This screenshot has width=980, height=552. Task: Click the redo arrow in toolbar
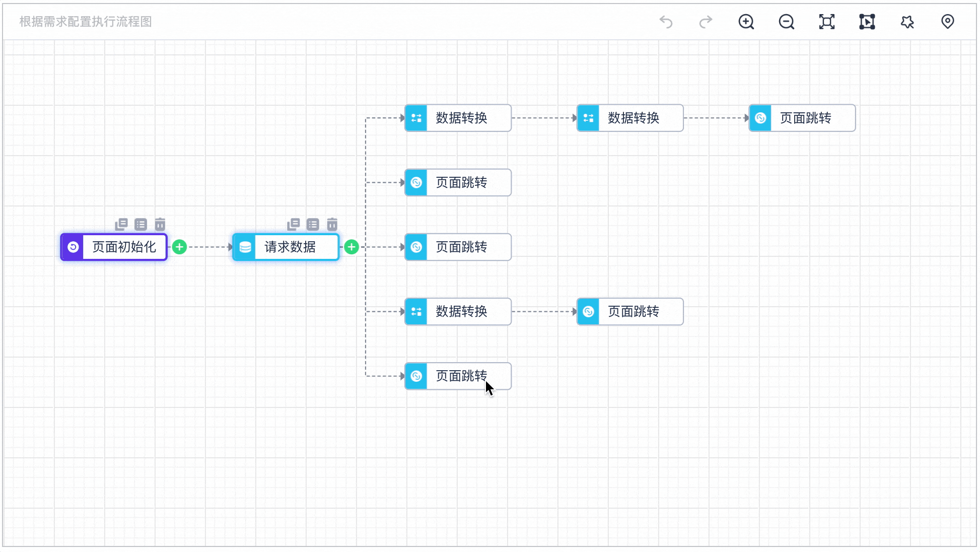[x=706, y=22]
